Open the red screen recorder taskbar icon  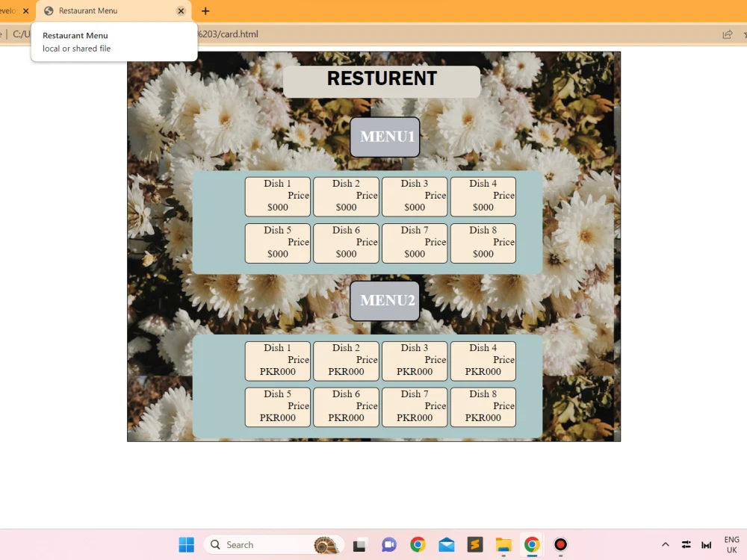[561, 544]
